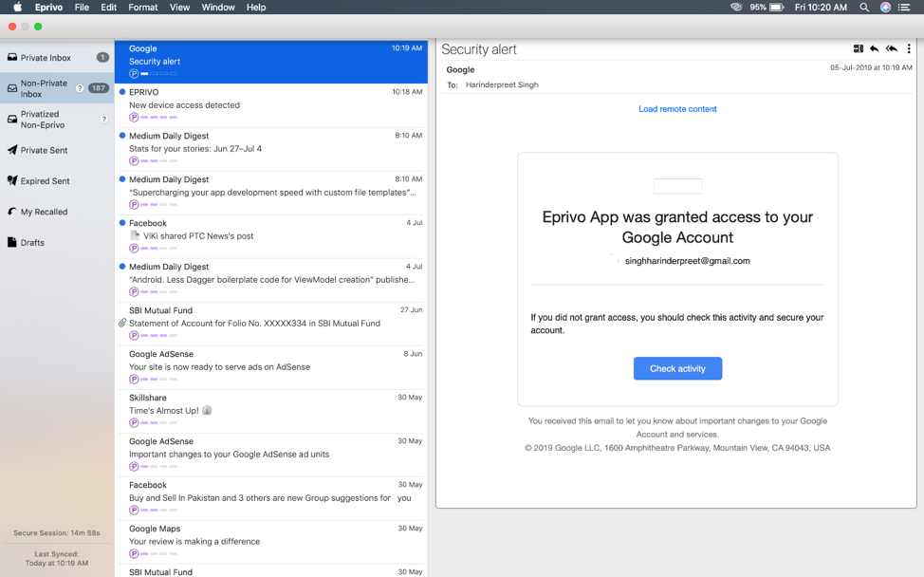This screenshot has height=577, width=924.
Task: Open Skillshare Time's Almost Up email
Action: pos(271,411)
